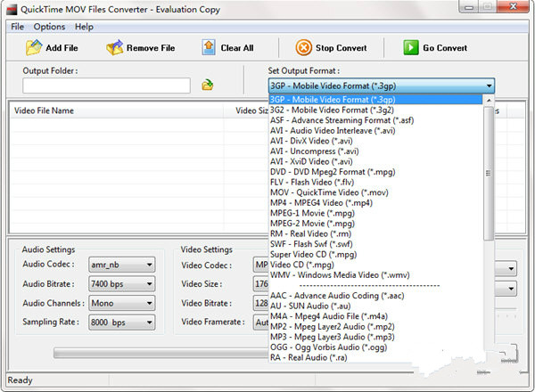Select AVI - XviD Video (*.avi)

click(375, 161)
